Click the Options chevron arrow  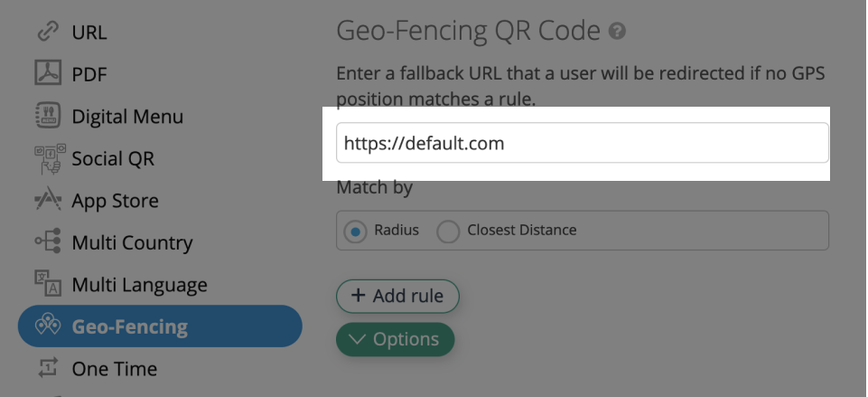358,339
